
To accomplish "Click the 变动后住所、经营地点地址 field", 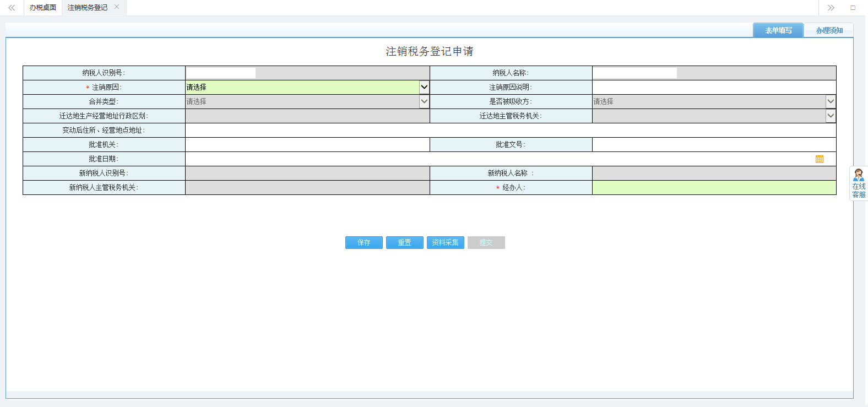I will pyautogui.click(x=511, y=130).
